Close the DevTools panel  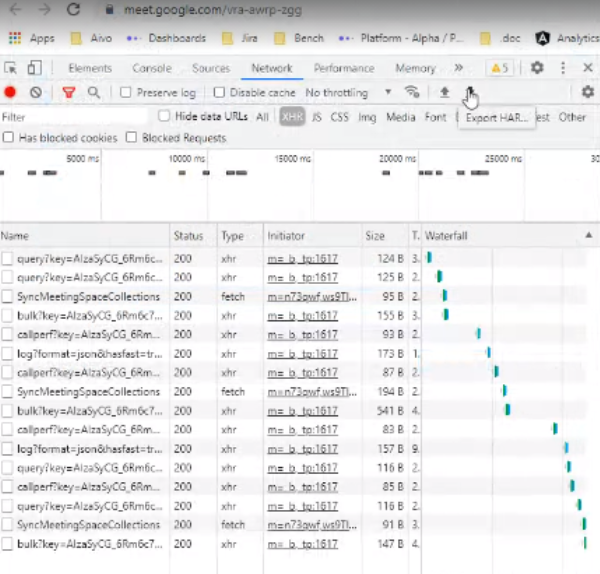[588, 68]
